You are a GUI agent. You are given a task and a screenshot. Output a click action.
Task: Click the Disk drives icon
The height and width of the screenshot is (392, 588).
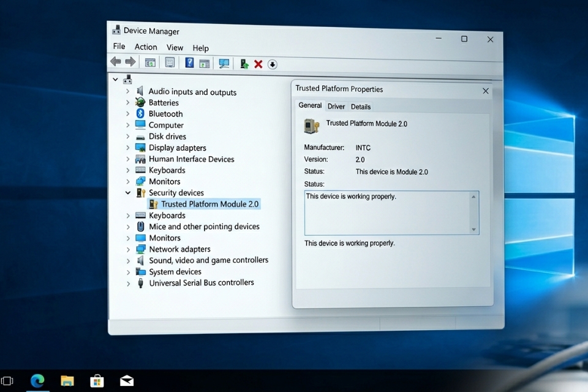(140, 137)
